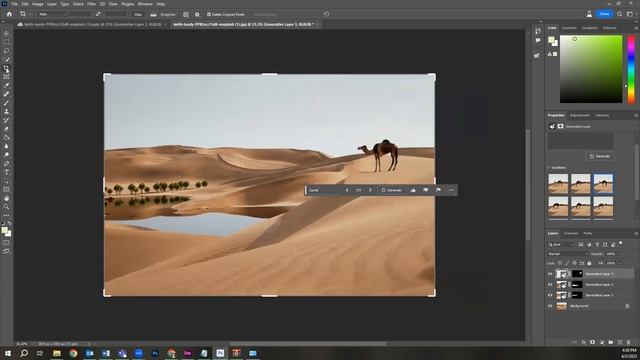Click add layer style fx icon
This screenshot has width=640, height=360.
pyautogui.click(x=584, y=342)
